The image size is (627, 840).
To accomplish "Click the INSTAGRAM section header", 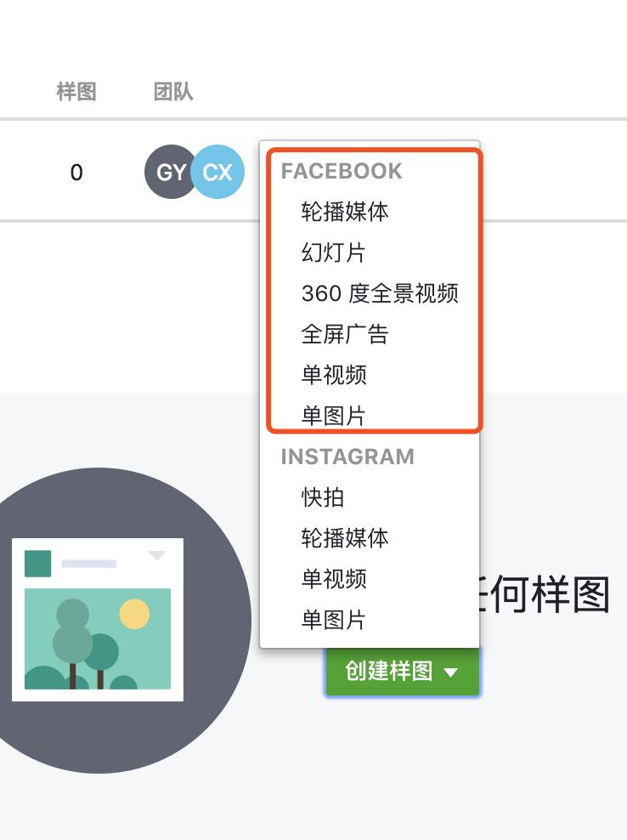I will 347,457.
